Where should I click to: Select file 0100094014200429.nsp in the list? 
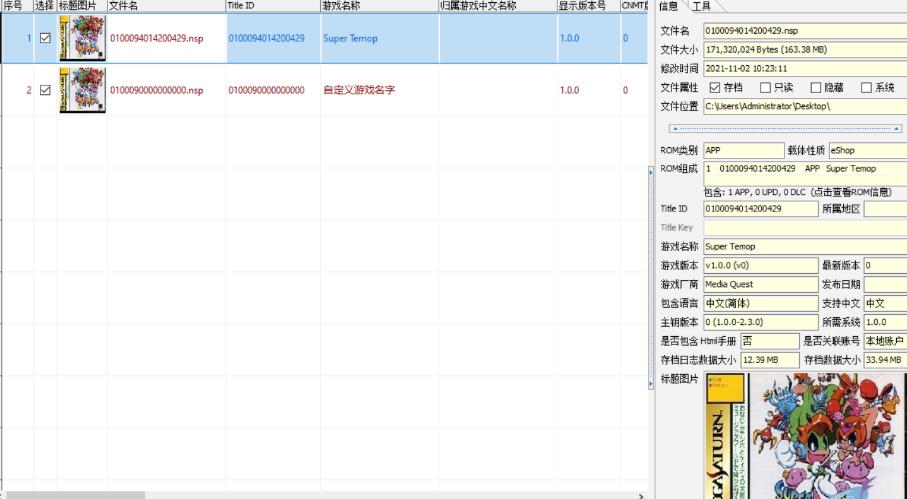tap(157, 39)
